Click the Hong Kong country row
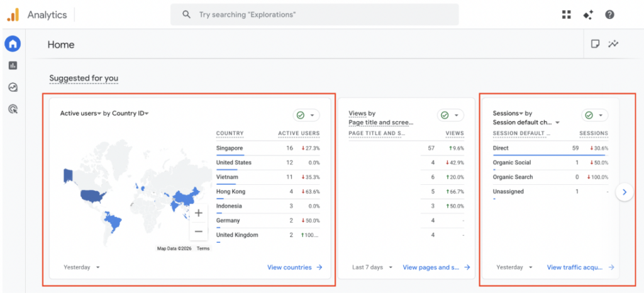Image resolution: width=644 pixels, height=293 pixels. coord(268,192)
